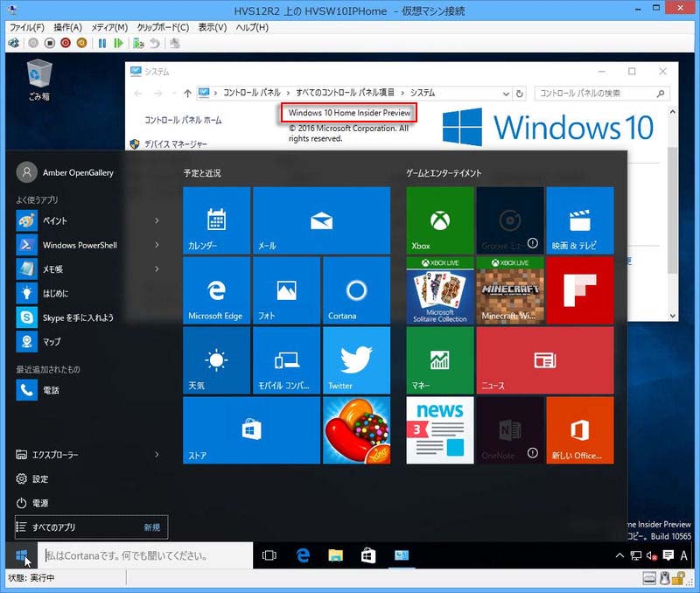Click すべてのアプリ (All apps) button
This screenshot has height=593, width=700.
(92, 527)
